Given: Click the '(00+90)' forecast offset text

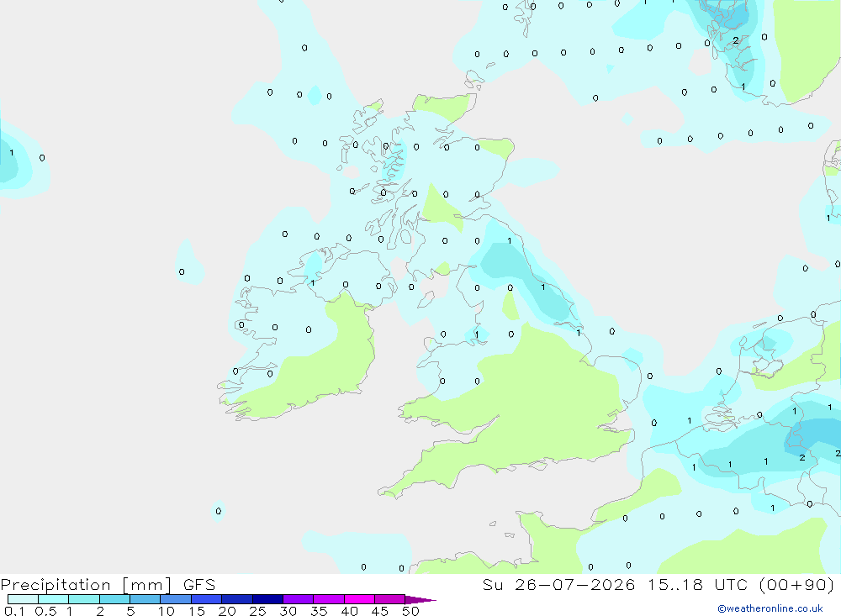Looking at the screenshot, I should click(x=797, y=584).
